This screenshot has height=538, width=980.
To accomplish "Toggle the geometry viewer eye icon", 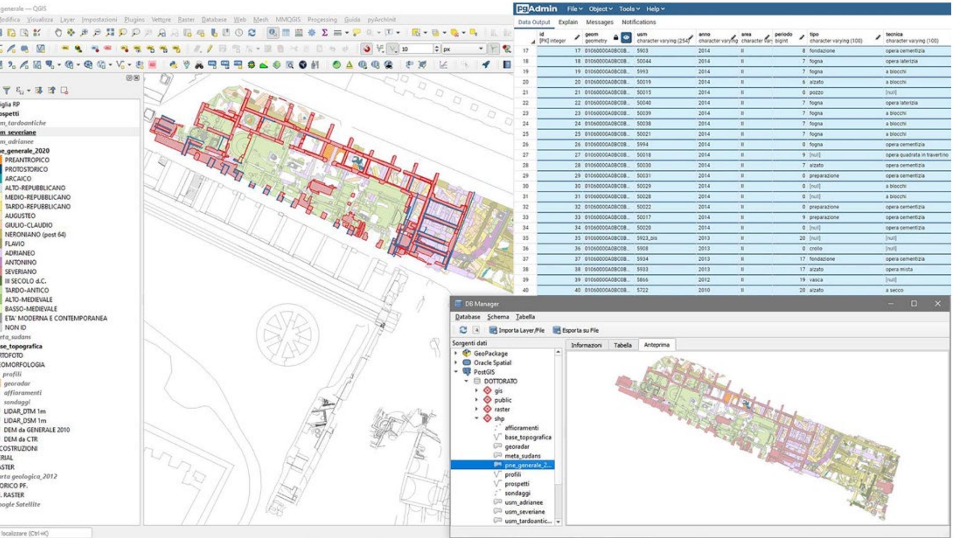I will click(626, 38).
